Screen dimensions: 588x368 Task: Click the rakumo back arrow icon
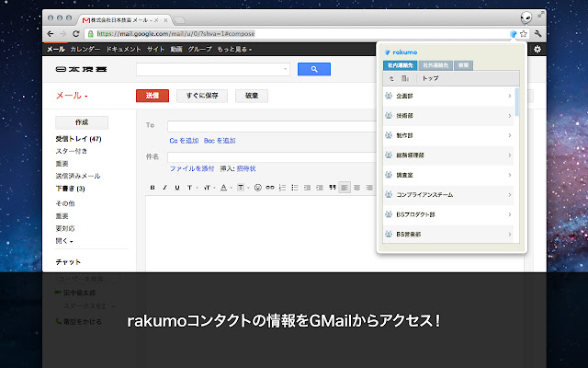[391, 78]
